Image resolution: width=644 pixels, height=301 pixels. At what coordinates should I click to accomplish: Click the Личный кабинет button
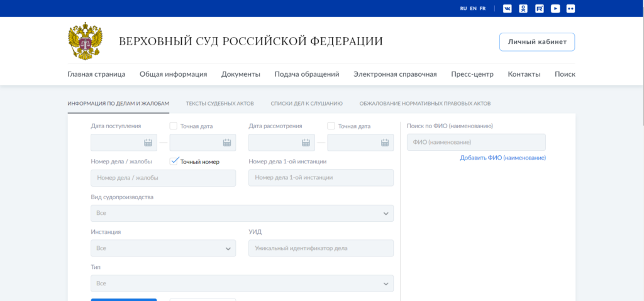[536, 42]
